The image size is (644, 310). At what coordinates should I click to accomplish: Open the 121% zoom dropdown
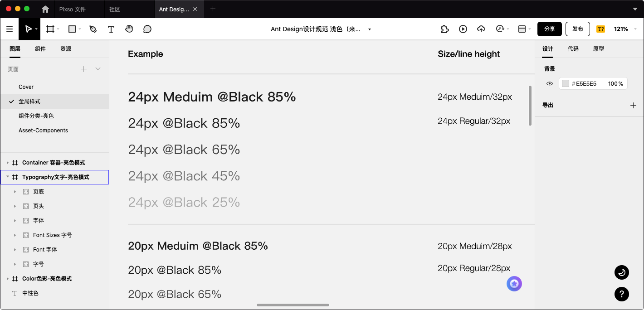(624, 29)
